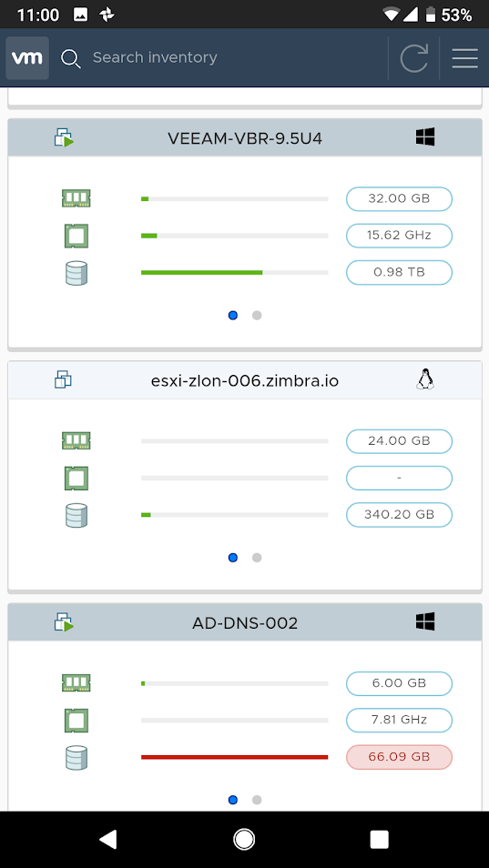The height and width of the screenshot is (868, 489).
Task: Tap the search magnifier icon
Action: (71, 58)
